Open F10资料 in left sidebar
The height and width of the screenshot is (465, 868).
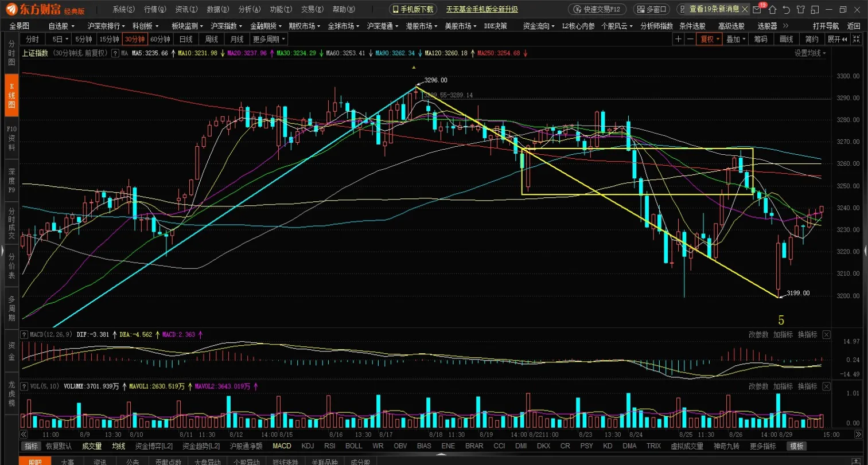(x=11, y=138)
